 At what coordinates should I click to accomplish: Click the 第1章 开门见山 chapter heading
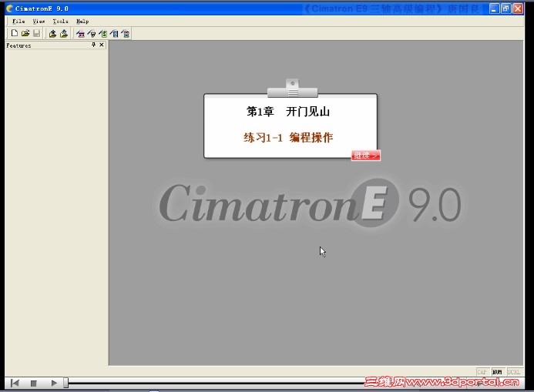click(x=288, y=112)
